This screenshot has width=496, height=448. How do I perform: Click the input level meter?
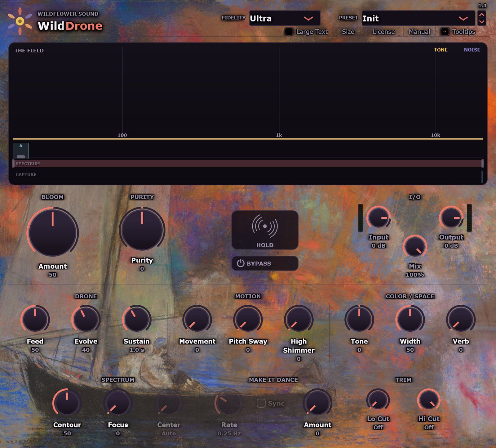[x=360, y=218]
